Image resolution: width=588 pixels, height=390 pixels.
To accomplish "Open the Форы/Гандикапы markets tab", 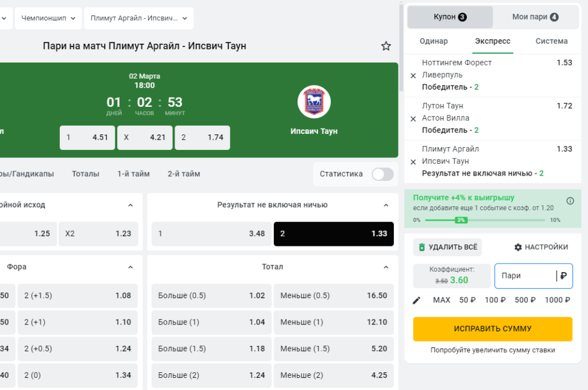I will (26, 174).
